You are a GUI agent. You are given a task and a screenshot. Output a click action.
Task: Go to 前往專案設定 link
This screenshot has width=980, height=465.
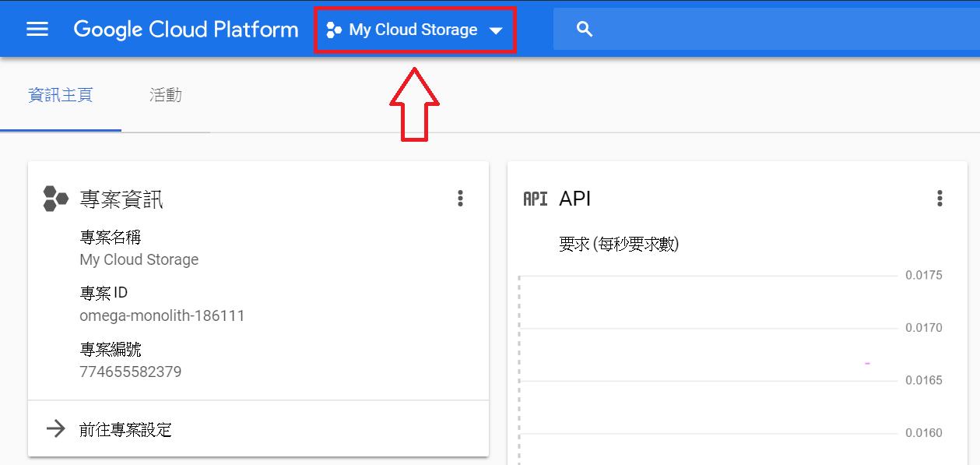coord(125,429)
